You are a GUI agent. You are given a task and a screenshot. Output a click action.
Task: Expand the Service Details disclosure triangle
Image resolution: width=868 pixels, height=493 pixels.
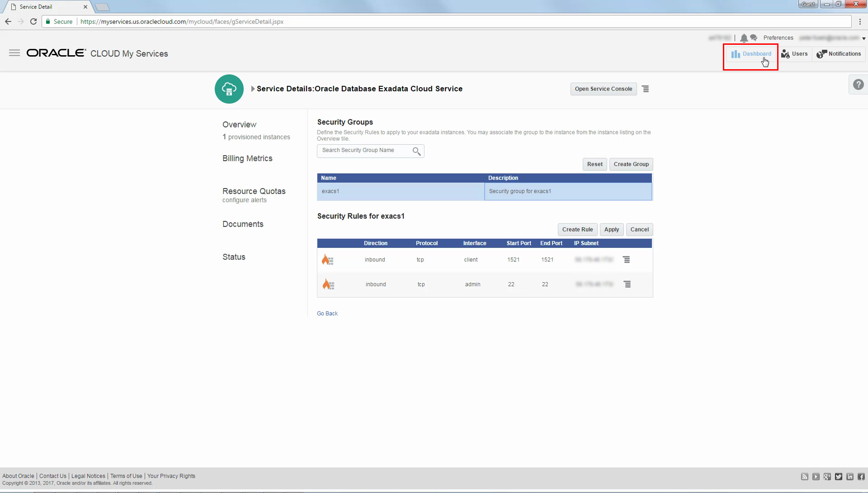pyautogui.click(x=253, y=89)
